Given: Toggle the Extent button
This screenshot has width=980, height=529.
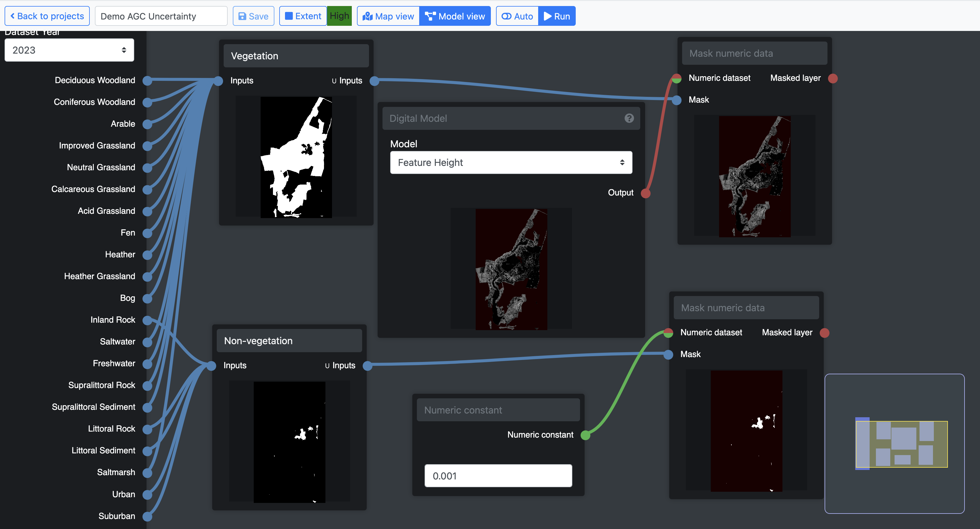Looking at the screenshot, I should tap(303, 16).
